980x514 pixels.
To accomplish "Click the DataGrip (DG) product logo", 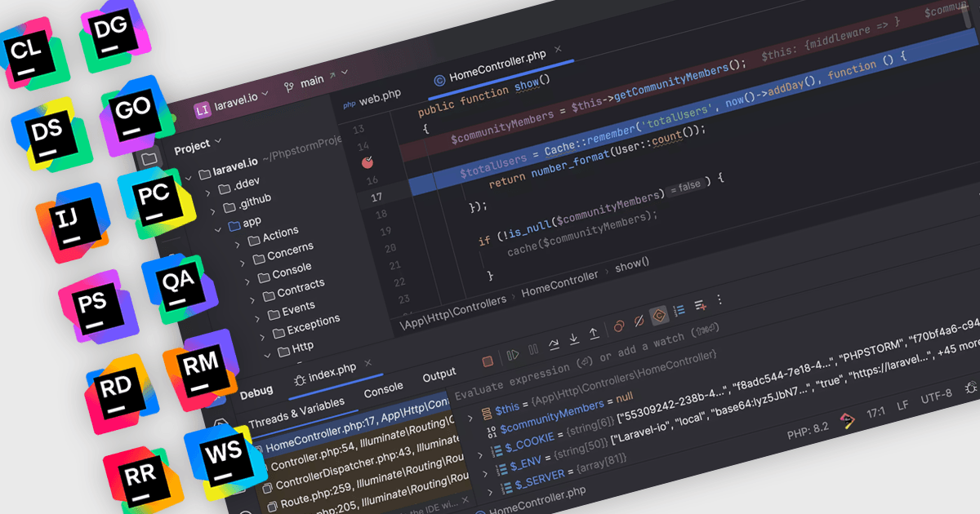I will (x=115, y=35).
